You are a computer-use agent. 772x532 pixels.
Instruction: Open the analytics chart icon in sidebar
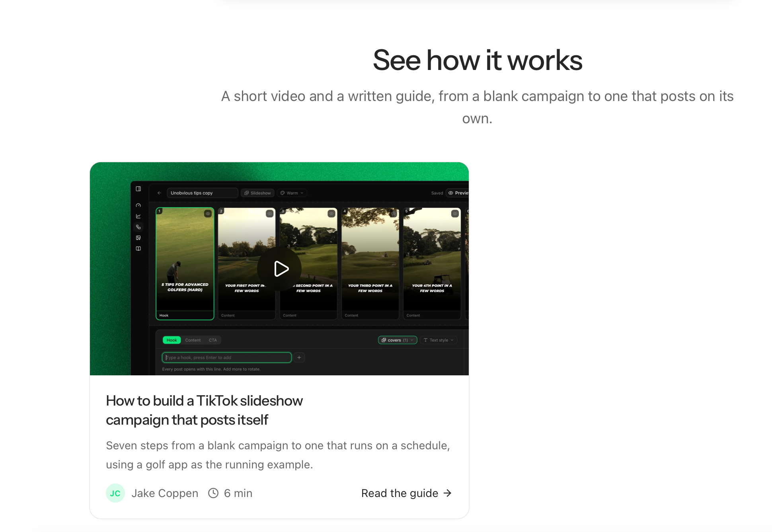(x=138, y=216)
